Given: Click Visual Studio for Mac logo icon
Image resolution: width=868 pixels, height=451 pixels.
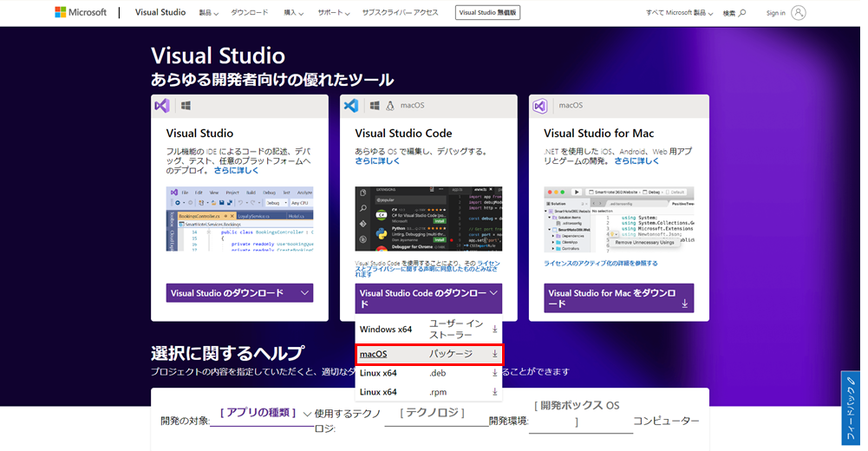Looking at the screenshot, I should click(540, 105).
